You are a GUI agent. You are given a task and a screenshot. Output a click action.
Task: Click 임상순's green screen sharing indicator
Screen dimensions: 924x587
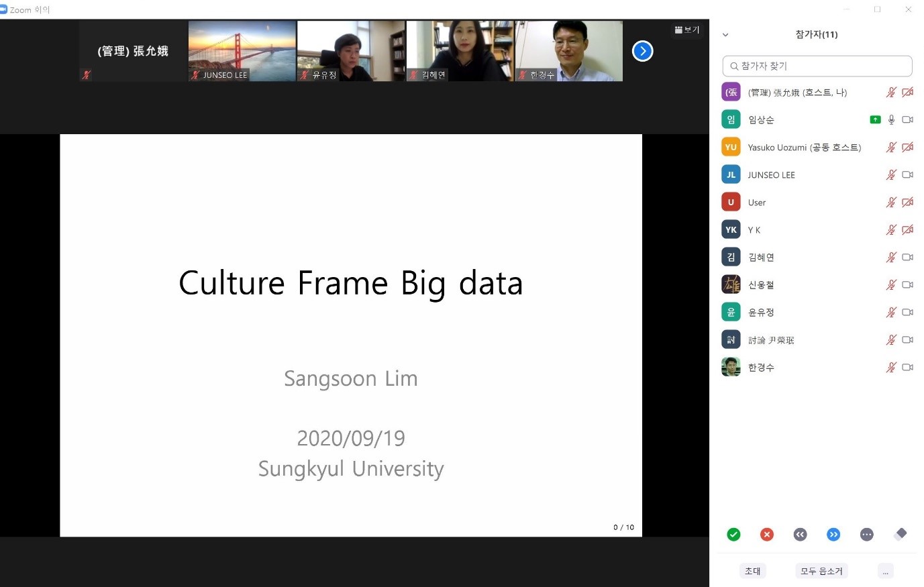[875, 119]
